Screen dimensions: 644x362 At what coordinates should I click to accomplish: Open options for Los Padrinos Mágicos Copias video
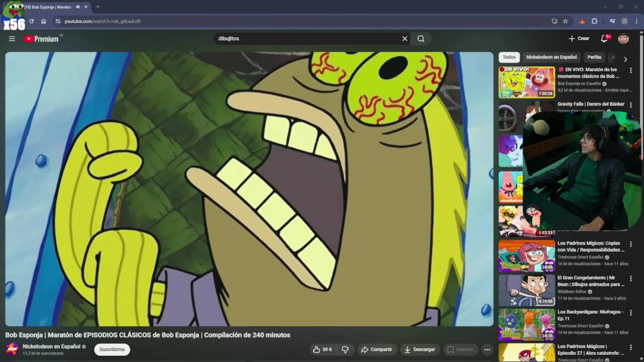pos(631,244)
